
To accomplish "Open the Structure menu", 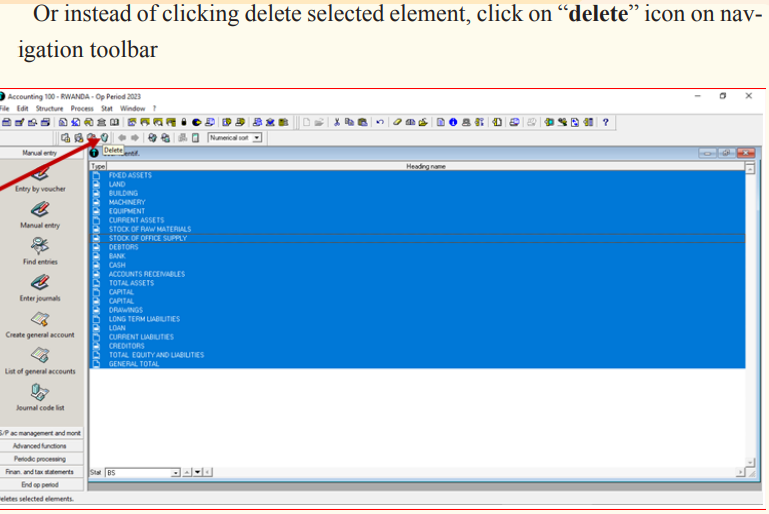I will 49,108.
